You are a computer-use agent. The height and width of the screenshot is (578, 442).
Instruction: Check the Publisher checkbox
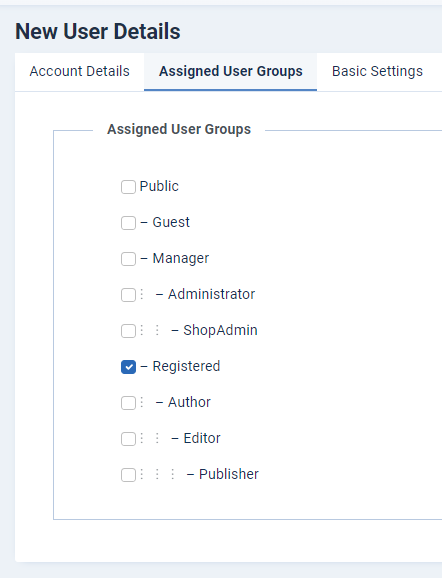click(x=128, y=475)
